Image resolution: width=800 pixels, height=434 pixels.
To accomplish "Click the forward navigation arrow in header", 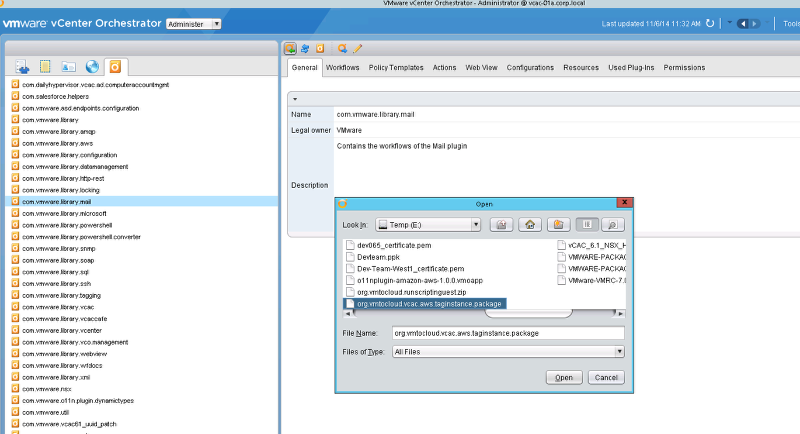I will (755, 23).
